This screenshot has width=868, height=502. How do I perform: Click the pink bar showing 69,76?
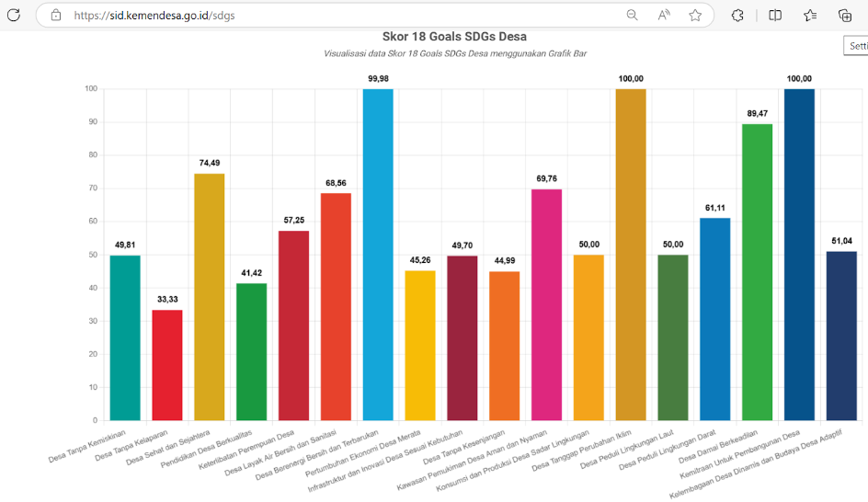(x=546, y=304)
